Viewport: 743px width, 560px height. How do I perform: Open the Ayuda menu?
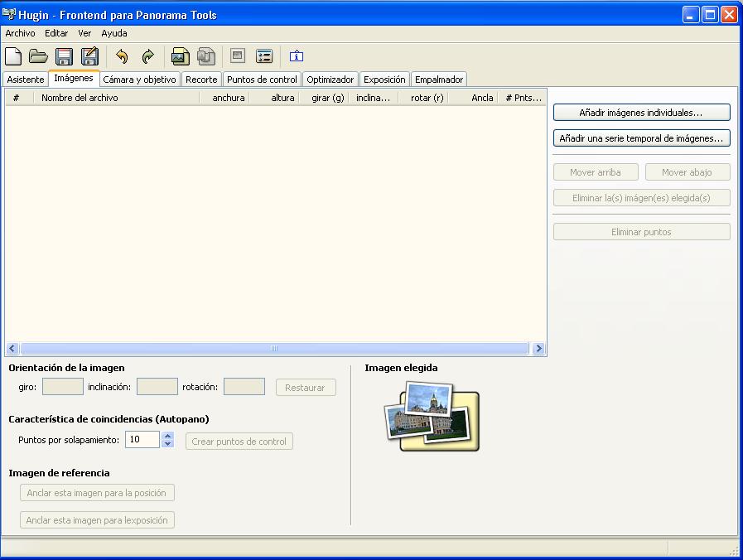click(114, 33)
